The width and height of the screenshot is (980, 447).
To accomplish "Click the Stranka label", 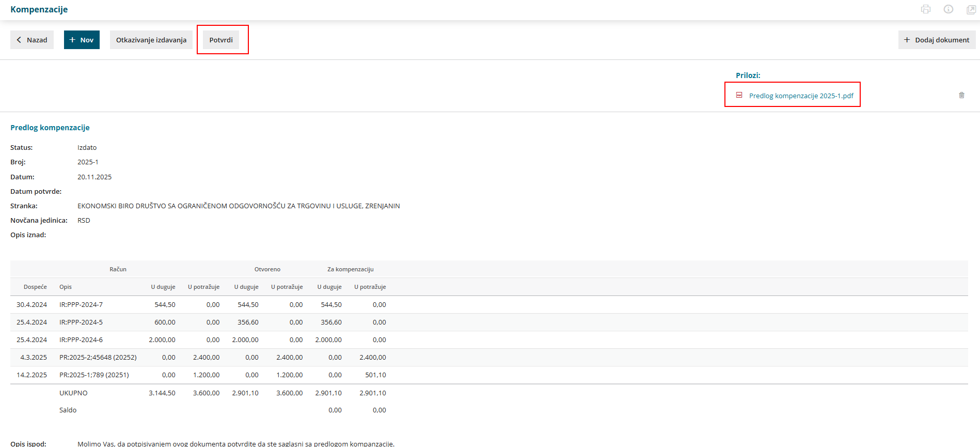I will pos(24,206).
